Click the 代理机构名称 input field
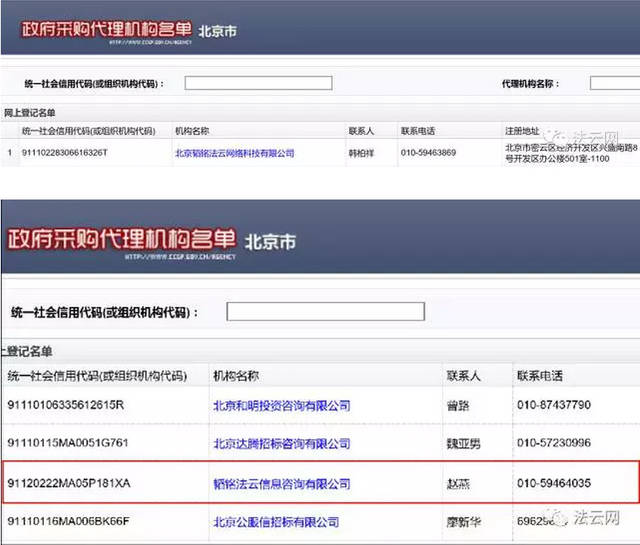 coord(615,83)
